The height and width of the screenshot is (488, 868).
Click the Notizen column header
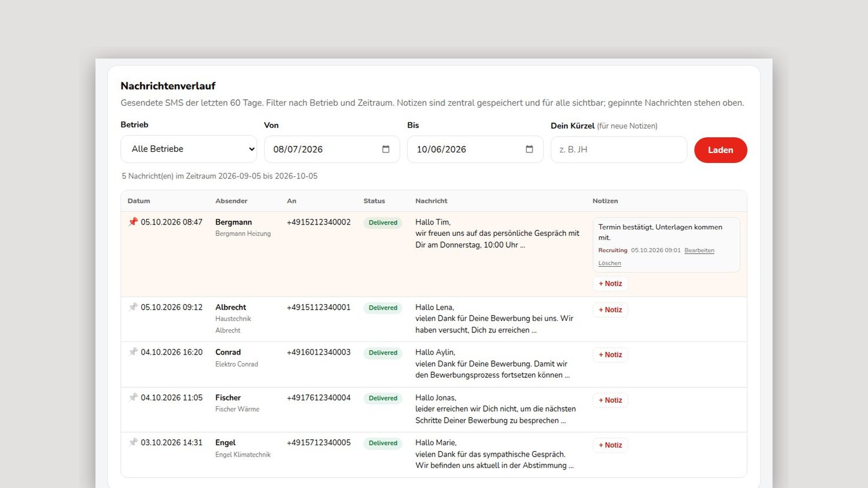(x=605, y=201)
